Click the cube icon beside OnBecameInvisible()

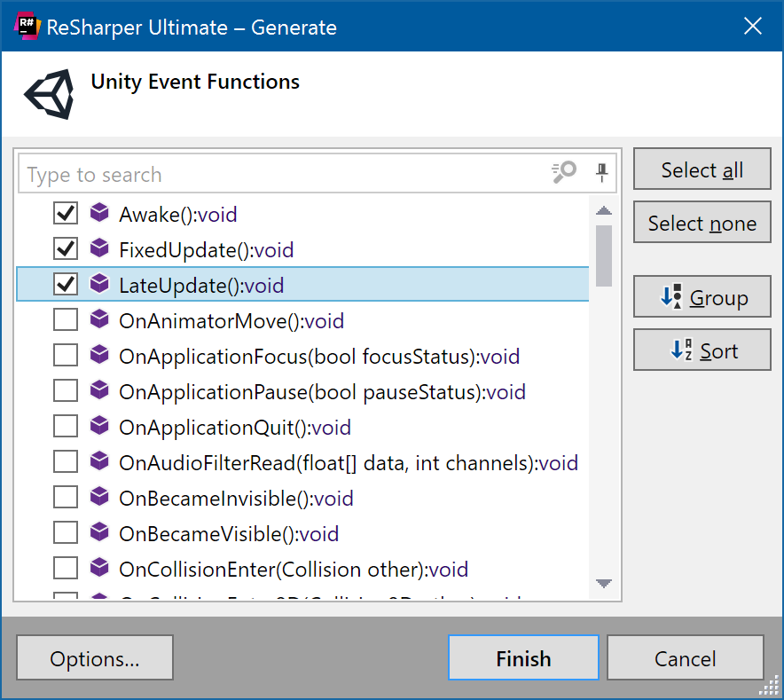(99, 497)
